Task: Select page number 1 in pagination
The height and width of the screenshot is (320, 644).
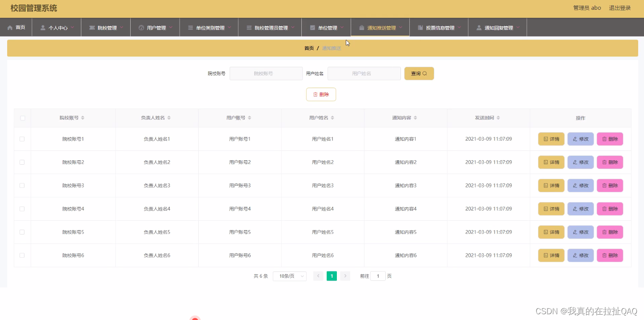Action: point(332,276)
